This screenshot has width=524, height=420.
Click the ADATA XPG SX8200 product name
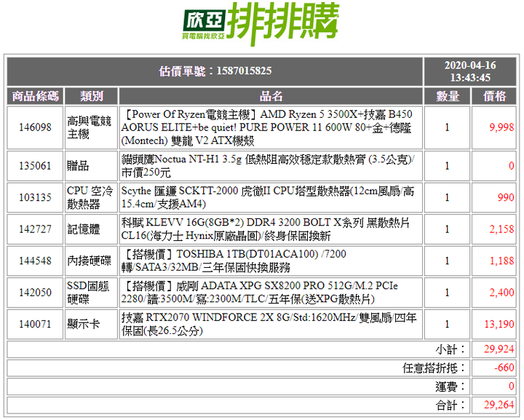tap(260, 293)
